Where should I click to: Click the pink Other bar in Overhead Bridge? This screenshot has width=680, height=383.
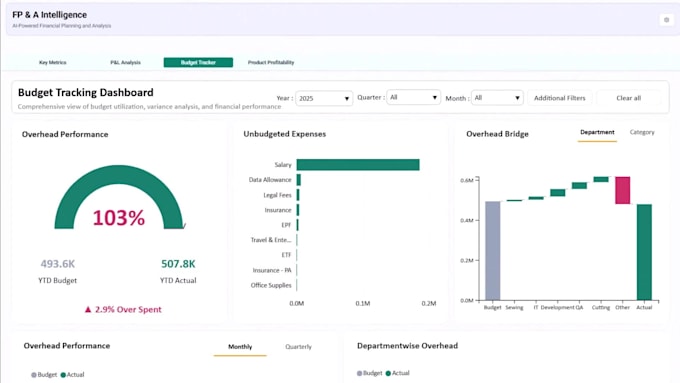622,190
